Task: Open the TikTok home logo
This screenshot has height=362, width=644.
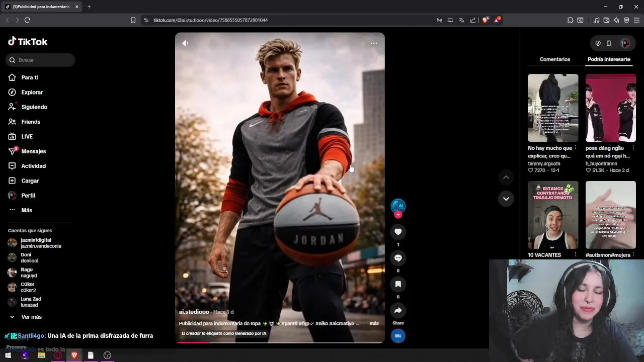Action: 28,42
